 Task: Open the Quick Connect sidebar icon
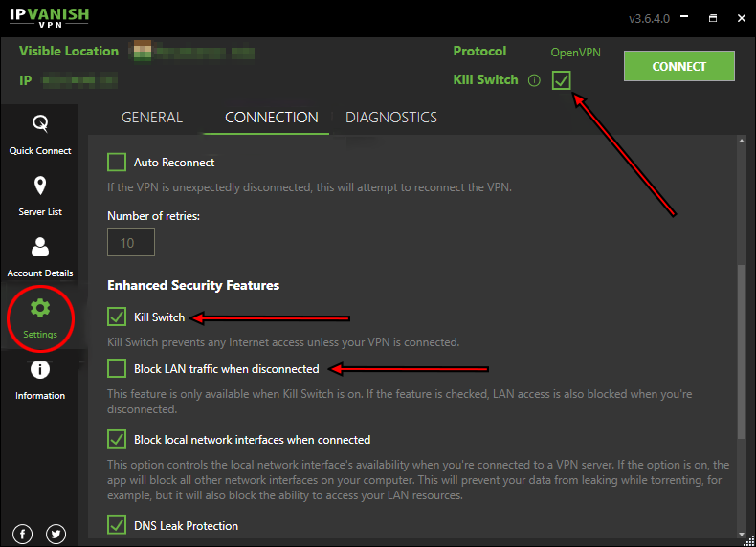[40, 124]
